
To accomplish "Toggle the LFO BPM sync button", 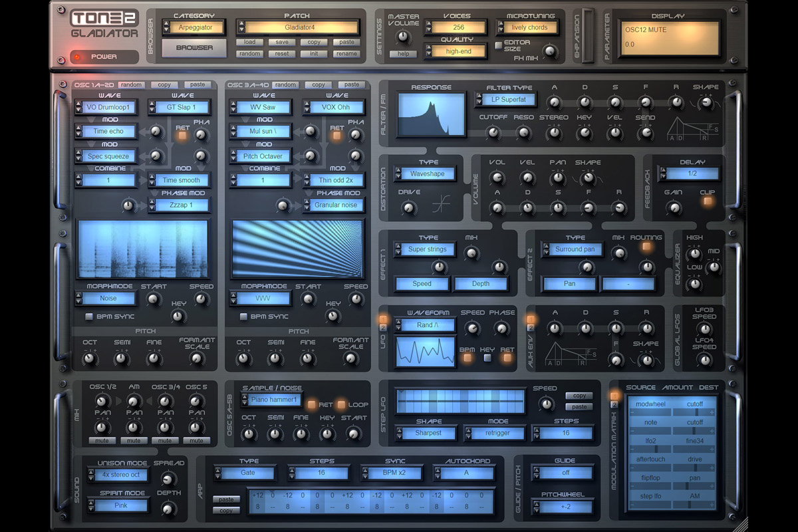I will [x=468, y=358].
